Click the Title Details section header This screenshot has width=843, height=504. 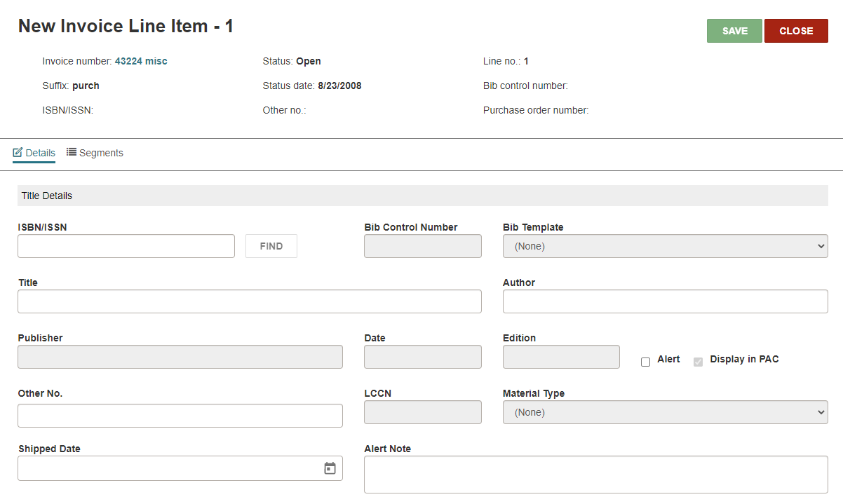[x=423, y=196]
